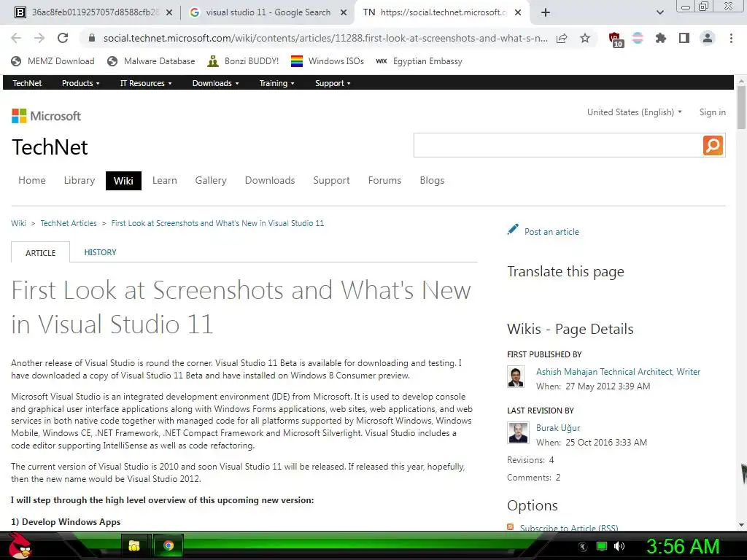Viewport: 747px width, 560px height.
Task: Open the Learn section
Action: pyautogui.click(x=164, y=180)
